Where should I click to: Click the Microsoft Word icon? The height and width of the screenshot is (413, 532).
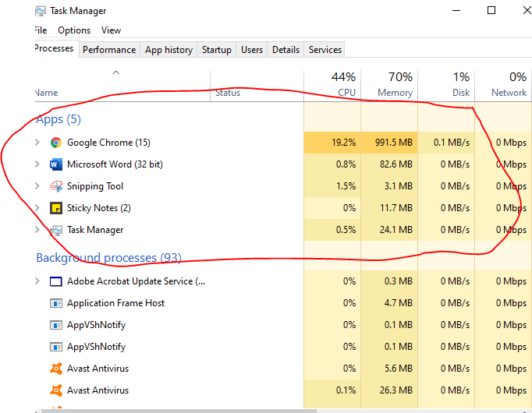click(x=56, y=164)
